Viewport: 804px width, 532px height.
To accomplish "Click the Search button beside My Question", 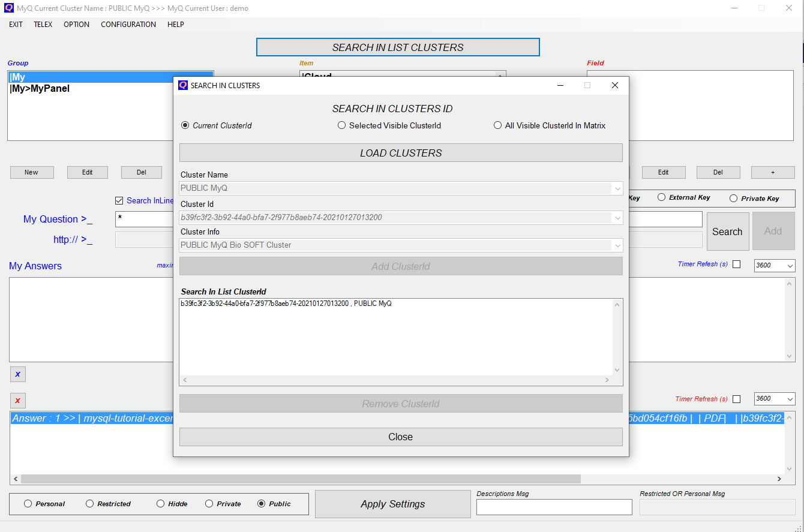I will coord(727,232).
